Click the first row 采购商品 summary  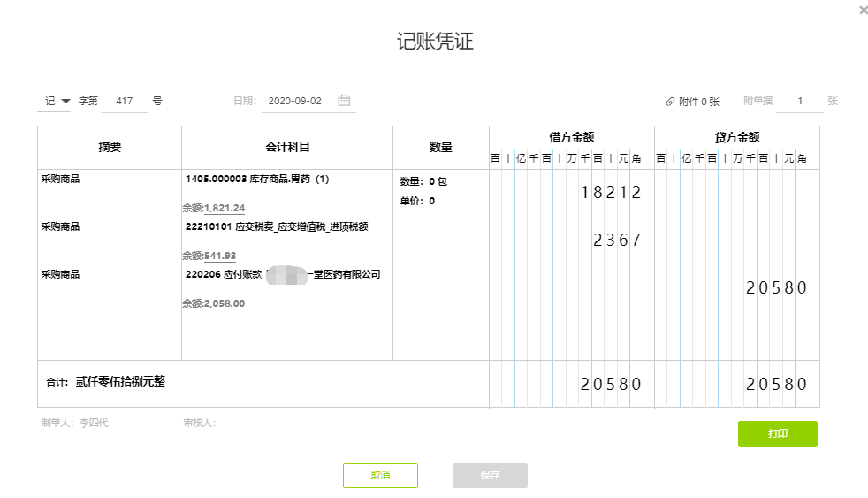(61, 179)
